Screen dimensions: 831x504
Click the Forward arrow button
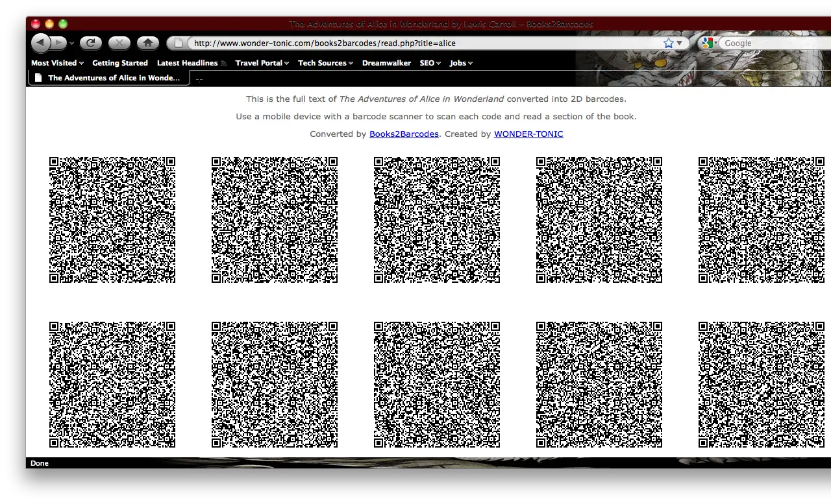(58, 43)
